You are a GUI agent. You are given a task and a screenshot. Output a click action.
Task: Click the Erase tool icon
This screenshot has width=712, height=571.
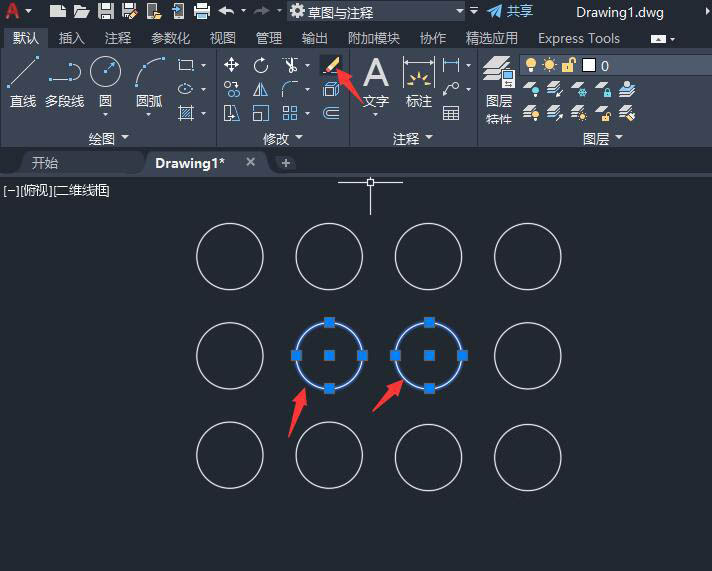pyautogui.click(x=330, y=65)
